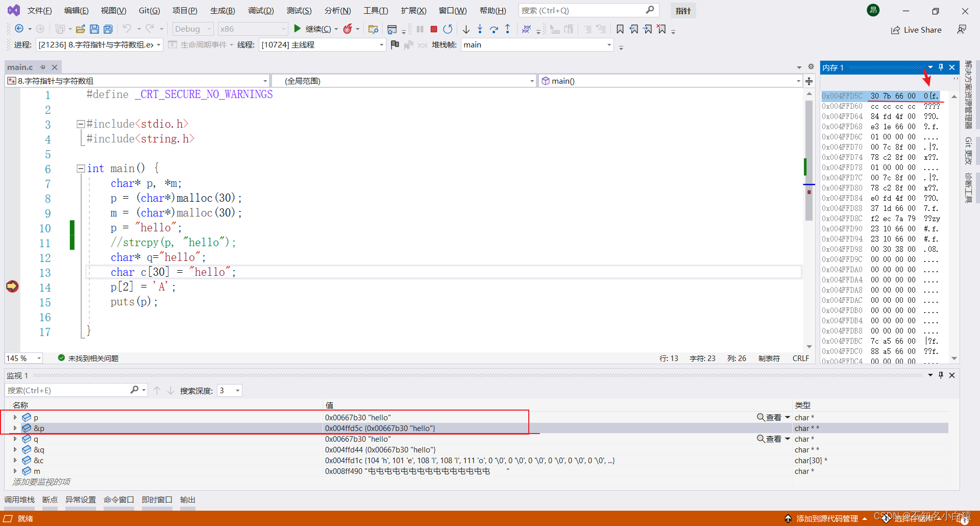The image size is (980, 526).
Task: Open the process (进程) dropdown
Action: [x=100, y=45]
